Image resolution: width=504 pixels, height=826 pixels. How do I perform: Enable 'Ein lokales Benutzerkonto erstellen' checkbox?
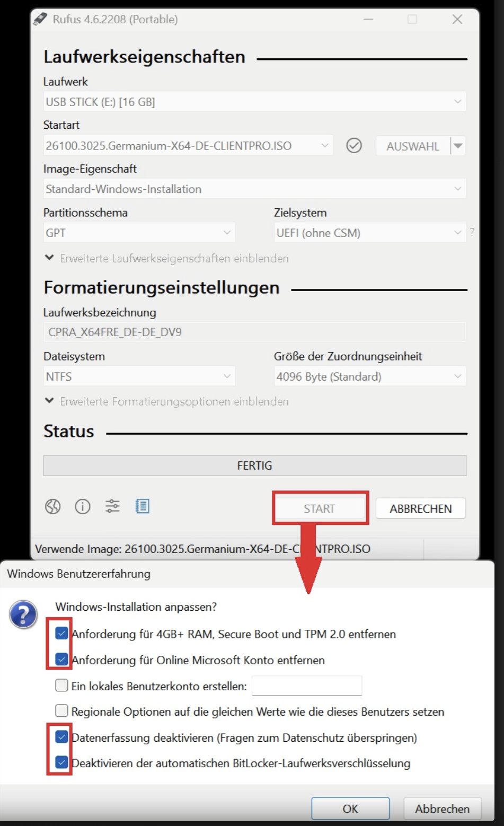(62, 686)
